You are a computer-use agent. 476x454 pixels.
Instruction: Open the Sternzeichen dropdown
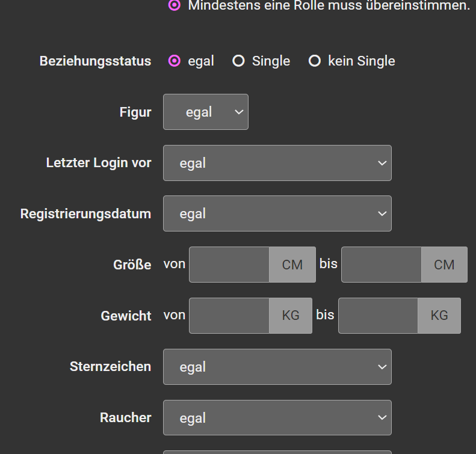[x=277, y=367]
